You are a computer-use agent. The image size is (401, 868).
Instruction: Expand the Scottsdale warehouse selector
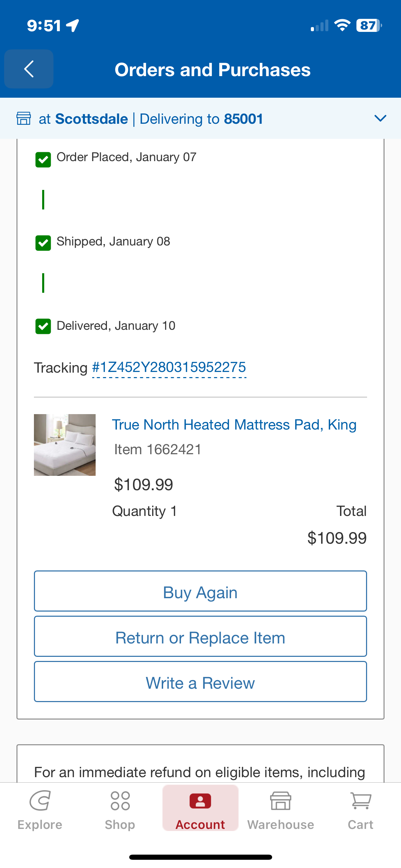tap(83, 119)
